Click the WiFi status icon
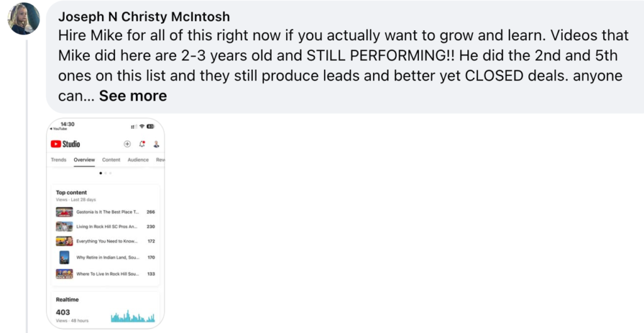The height and width of the screenshot is (333, 644). click(x=142, y=126)
